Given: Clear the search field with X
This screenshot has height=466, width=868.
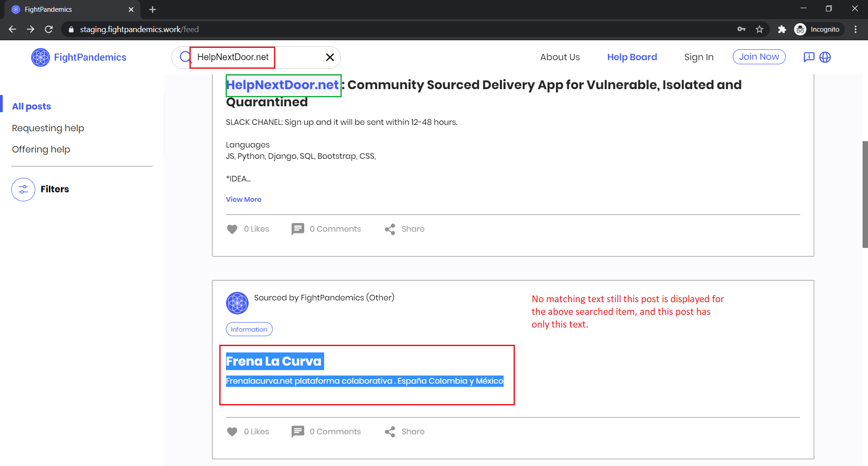Looking at the screenshot, I should point(330,57).
